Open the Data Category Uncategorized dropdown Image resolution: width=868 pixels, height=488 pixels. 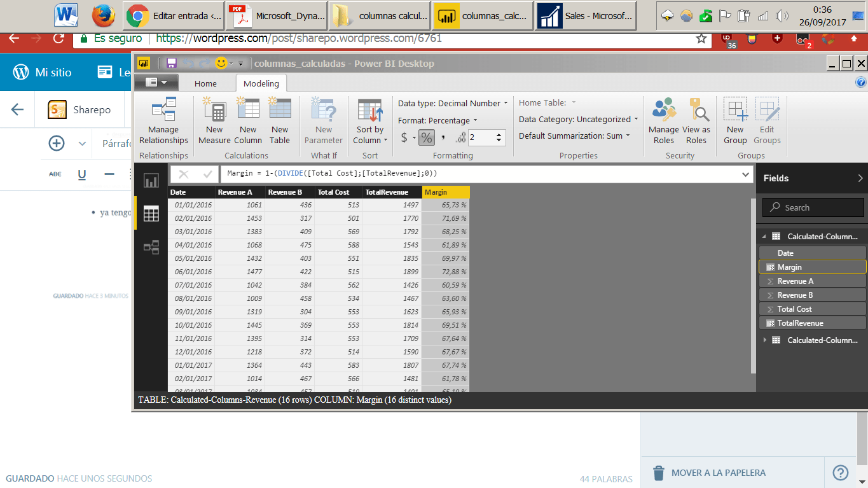(579, 119)
